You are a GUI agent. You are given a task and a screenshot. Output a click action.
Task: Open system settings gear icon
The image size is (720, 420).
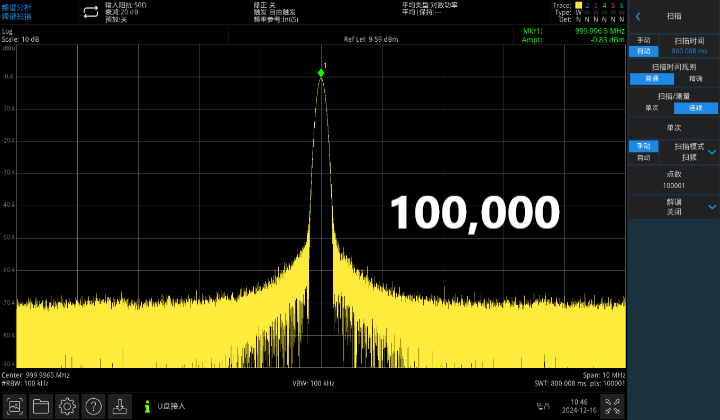[67, 406]
